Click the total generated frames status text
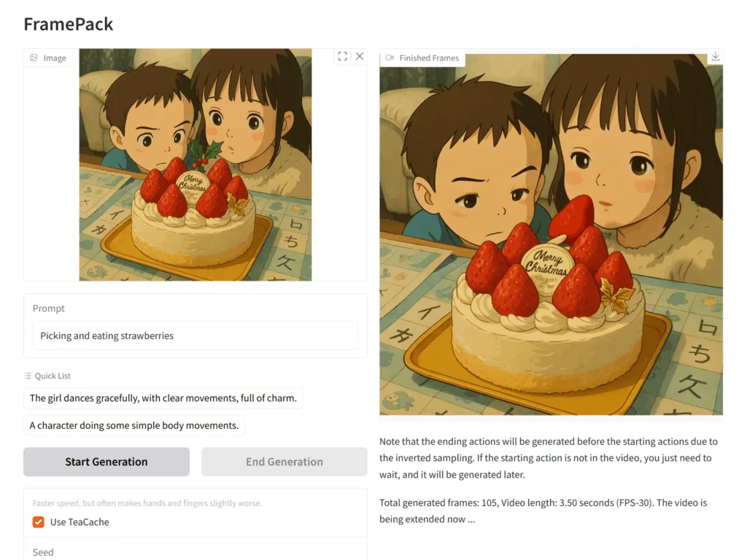The width and height of the screenshot is (747, 560). coord(543,510)
